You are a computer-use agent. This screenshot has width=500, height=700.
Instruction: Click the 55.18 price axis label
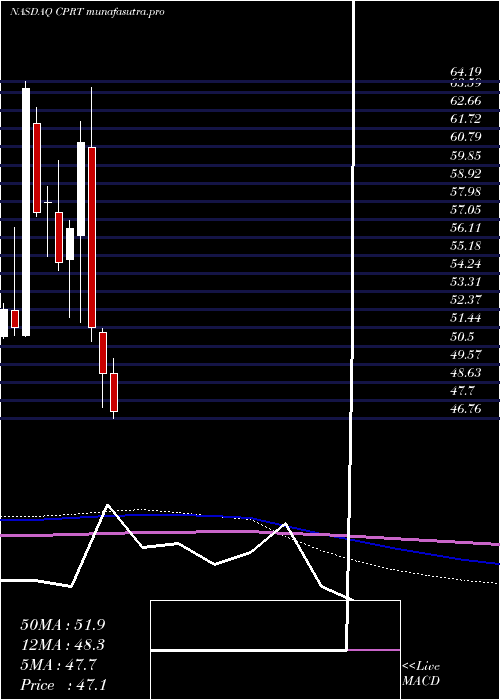tap(465, 246)
